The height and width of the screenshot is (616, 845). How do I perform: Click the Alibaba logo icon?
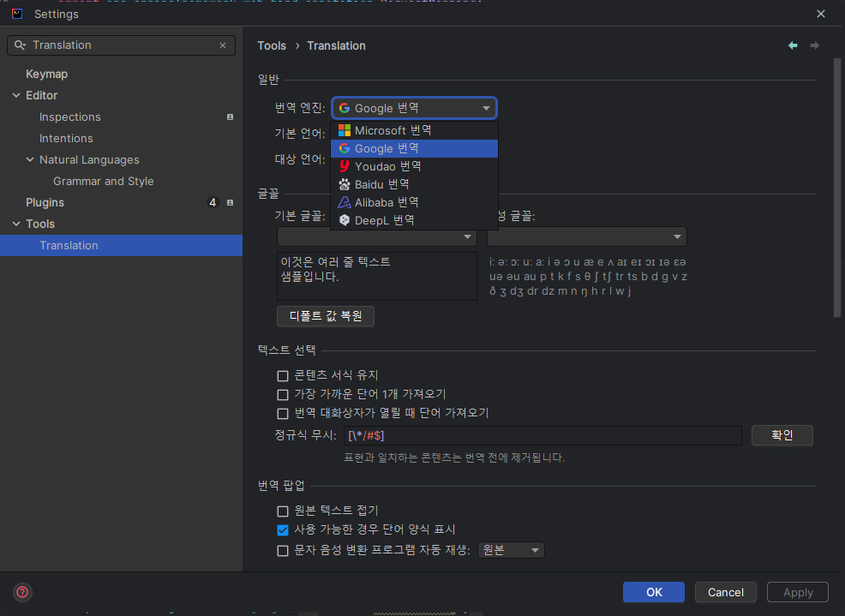click(x=345, y=202)
